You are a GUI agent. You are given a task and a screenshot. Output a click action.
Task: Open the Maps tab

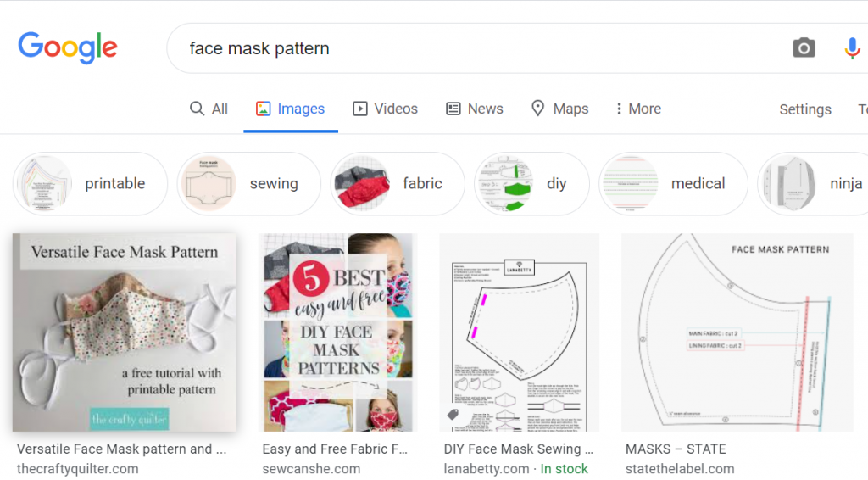[x=559, y=109]
